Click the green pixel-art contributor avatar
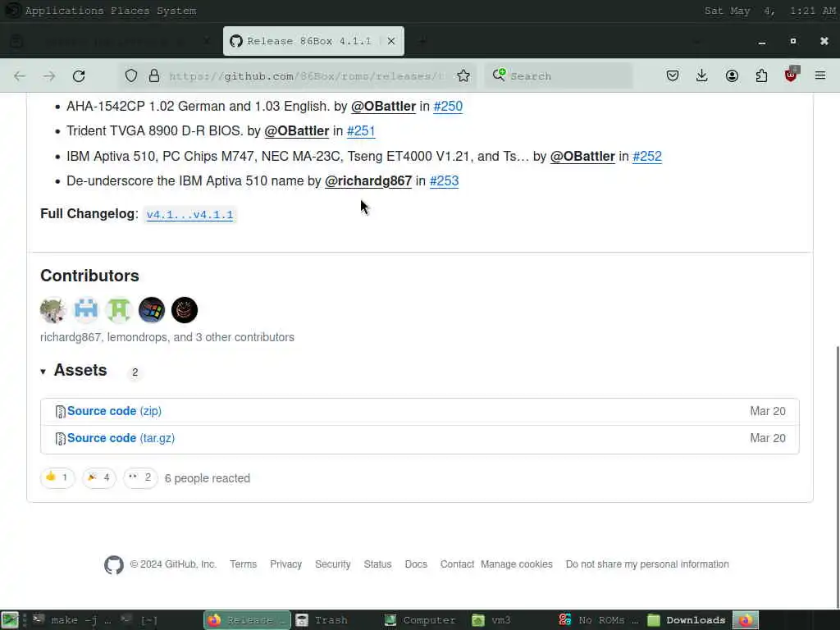 pos(119,310)
